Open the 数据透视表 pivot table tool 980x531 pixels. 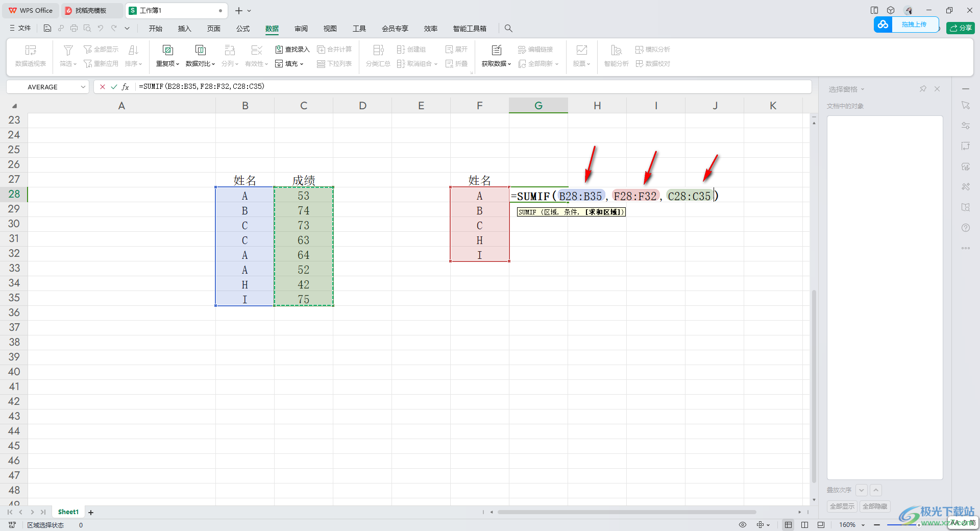[31, 56]
